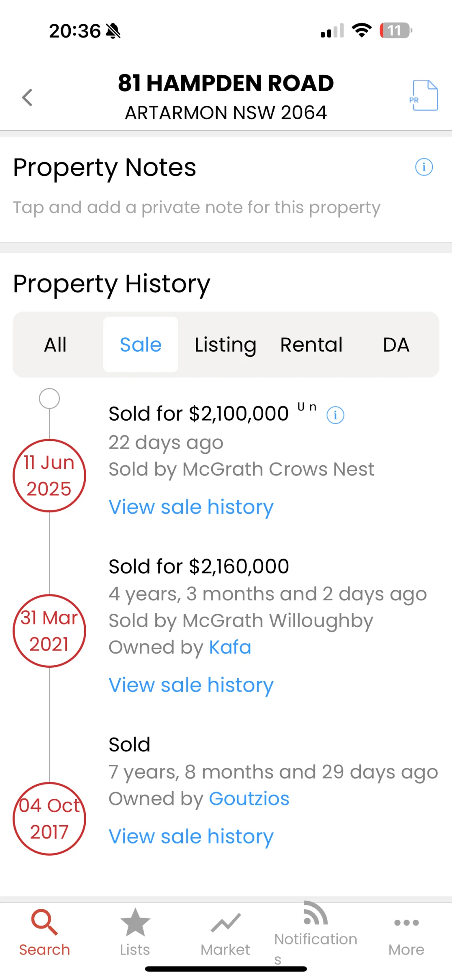
Task: Open owner Goutzios link
Action: pos(249,799)
